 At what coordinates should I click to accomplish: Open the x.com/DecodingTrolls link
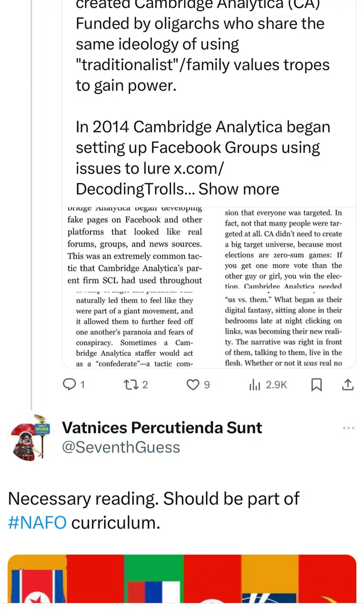point(153,179)
